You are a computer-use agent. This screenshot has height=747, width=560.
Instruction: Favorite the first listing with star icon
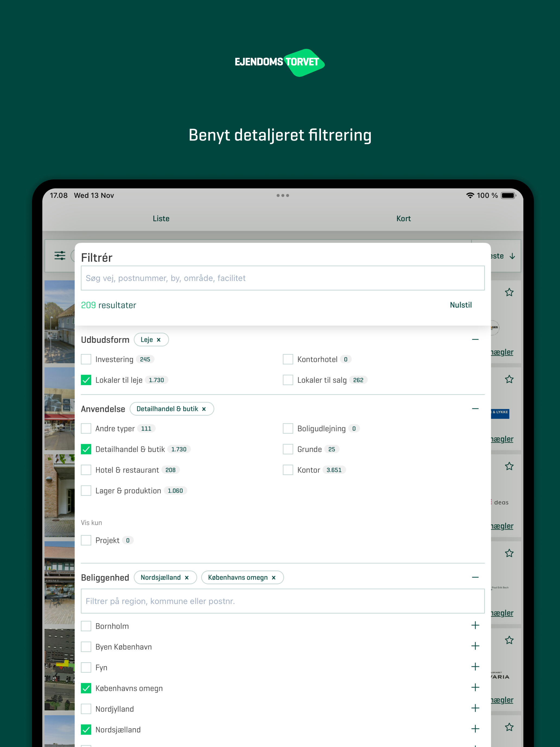coord(509,292)
